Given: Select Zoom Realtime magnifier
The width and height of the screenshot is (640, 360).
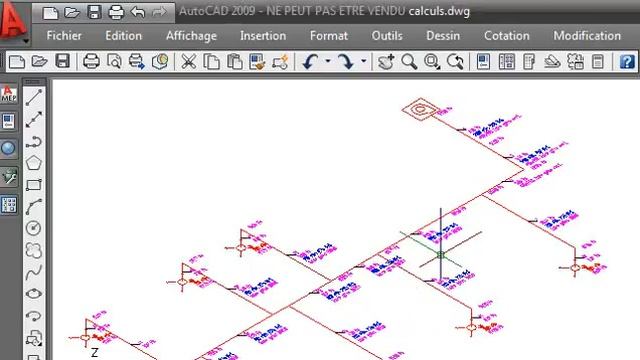Looking at the screenshot, I should pyautogui.click(x=409, y=62).
